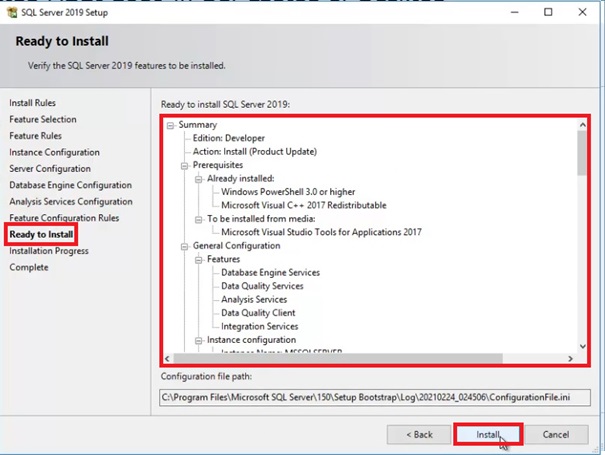Click the summary horizontal scrollbar thumb
605x455 pixels.
(338, 359)
